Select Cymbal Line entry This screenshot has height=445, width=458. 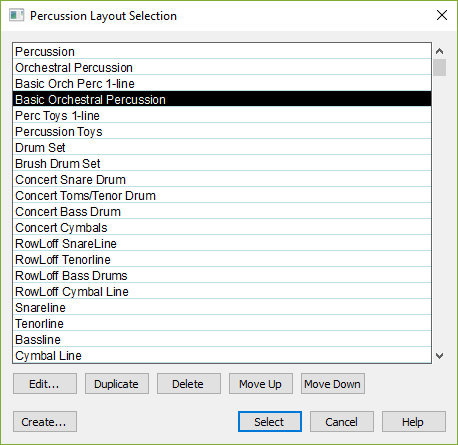coord(222,355)
